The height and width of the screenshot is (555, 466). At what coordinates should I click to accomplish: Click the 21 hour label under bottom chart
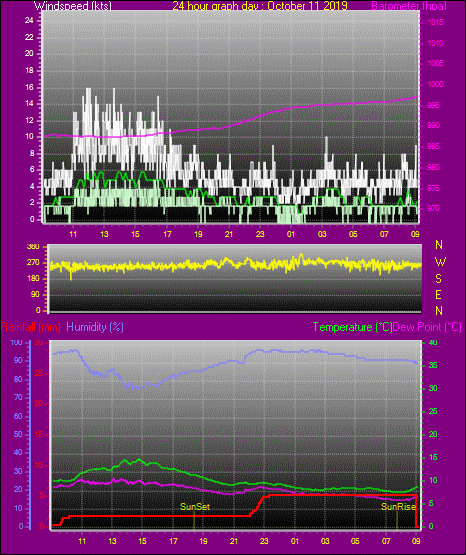pos(234,541)
